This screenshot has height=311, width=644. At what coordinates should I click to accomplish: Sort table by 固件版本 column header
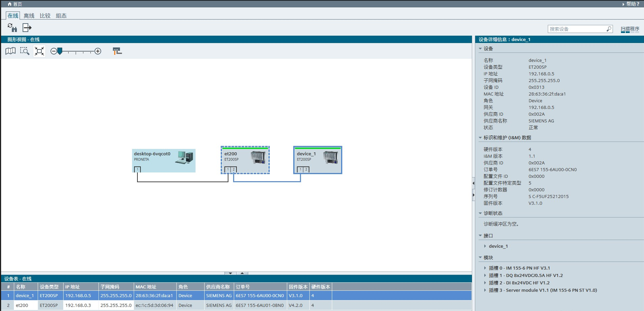[x=298, y=287]
